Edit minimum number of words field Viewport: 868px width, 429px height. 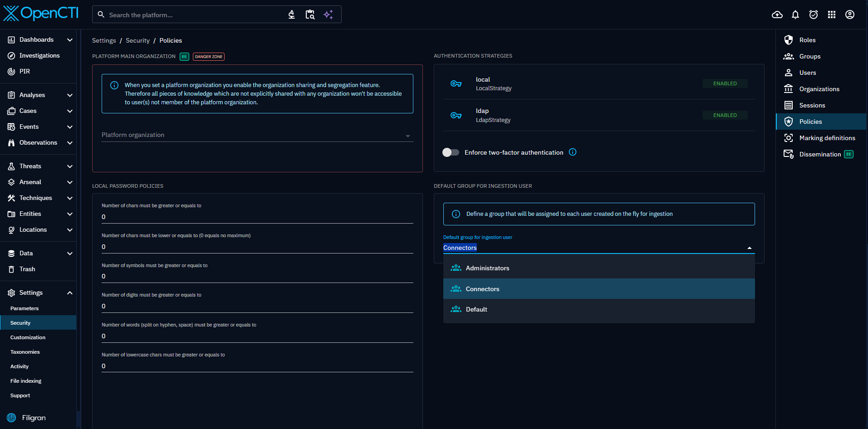(x=257, y=336)
